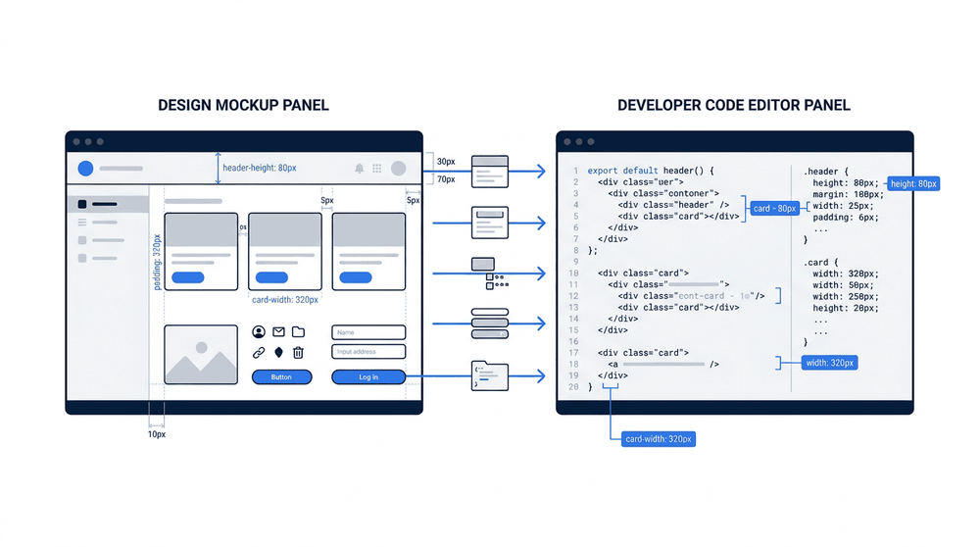The width and height of the screenshot is (980, 547).
Task: Click the chain link icon
Action: pos(259,353)
